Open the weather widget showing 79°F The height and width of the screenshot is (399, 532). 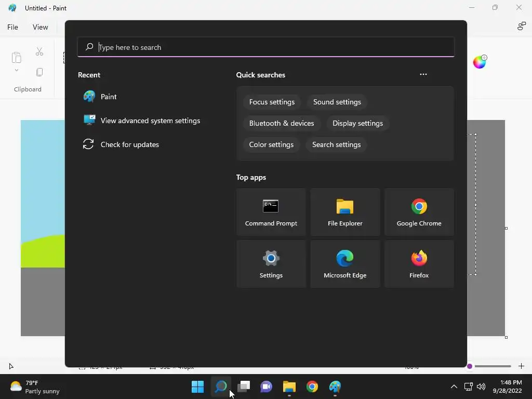pyautogui.click(x=35, y=387)
